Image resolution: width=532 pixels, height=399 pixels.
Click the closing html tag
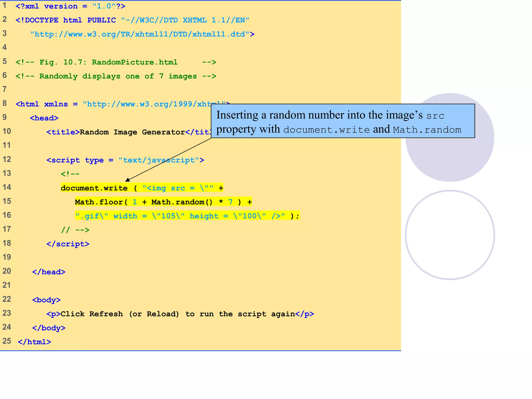tap(34, 342)
